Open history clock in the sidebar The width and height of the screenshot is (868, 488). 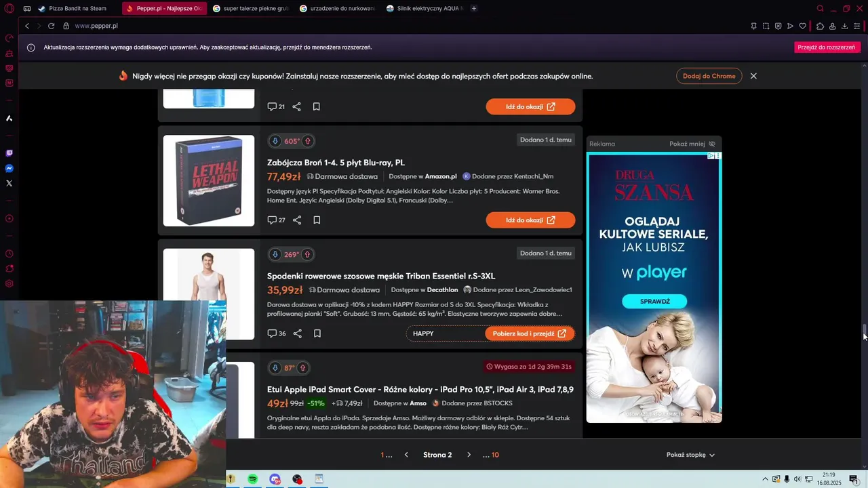(x=9, y=253)
